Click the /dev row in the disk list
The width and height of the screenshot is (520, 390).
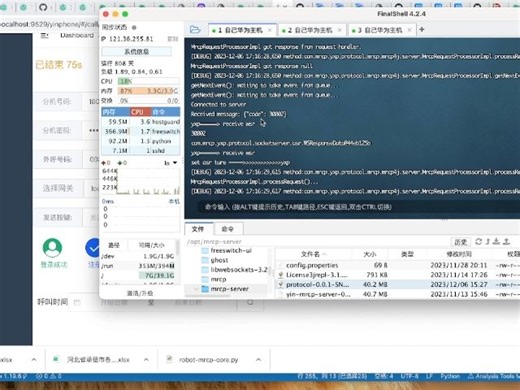[138, 256]
